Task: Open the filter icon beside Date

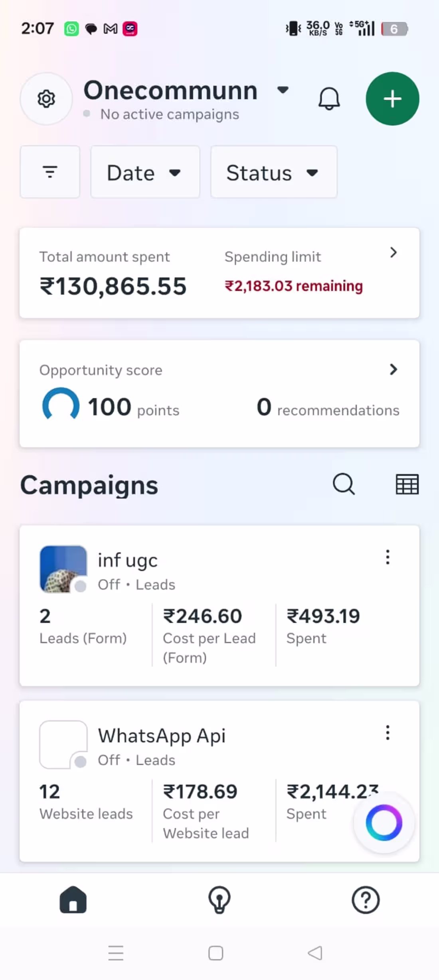Action: click(x=50, y=172)
